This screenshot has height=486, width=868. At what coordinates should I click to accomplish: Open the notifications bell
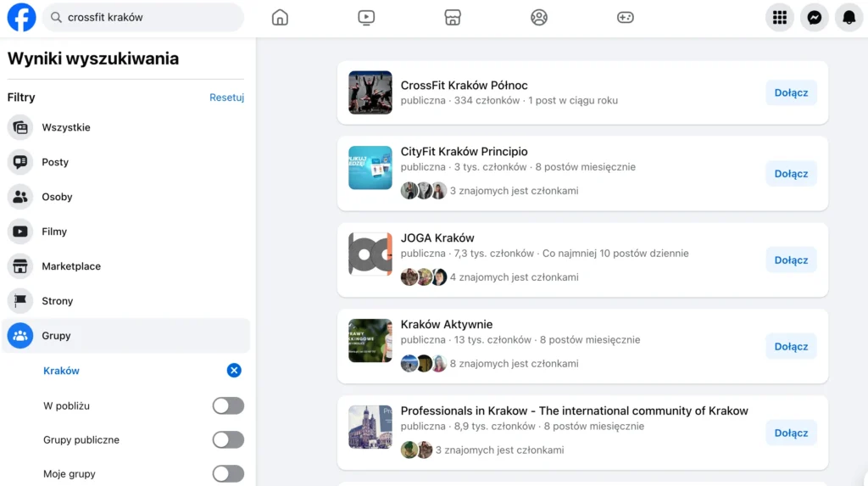click(849, 17)
